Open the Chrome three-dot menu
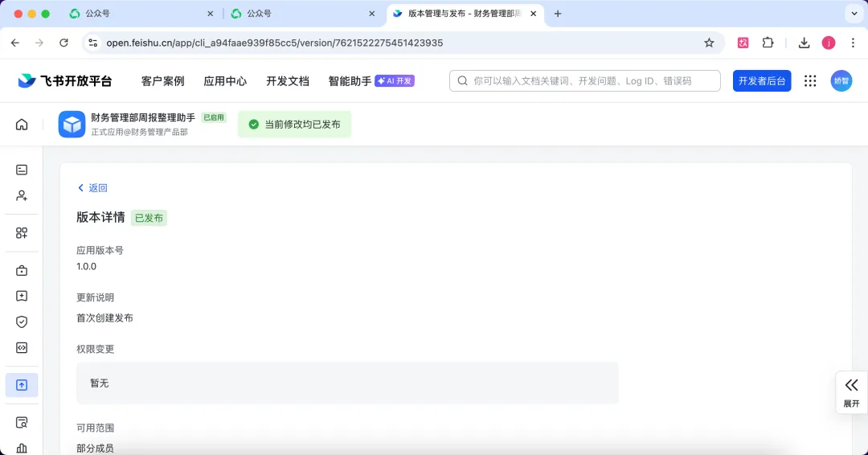868x455 pixels. (x=853, y=43)
